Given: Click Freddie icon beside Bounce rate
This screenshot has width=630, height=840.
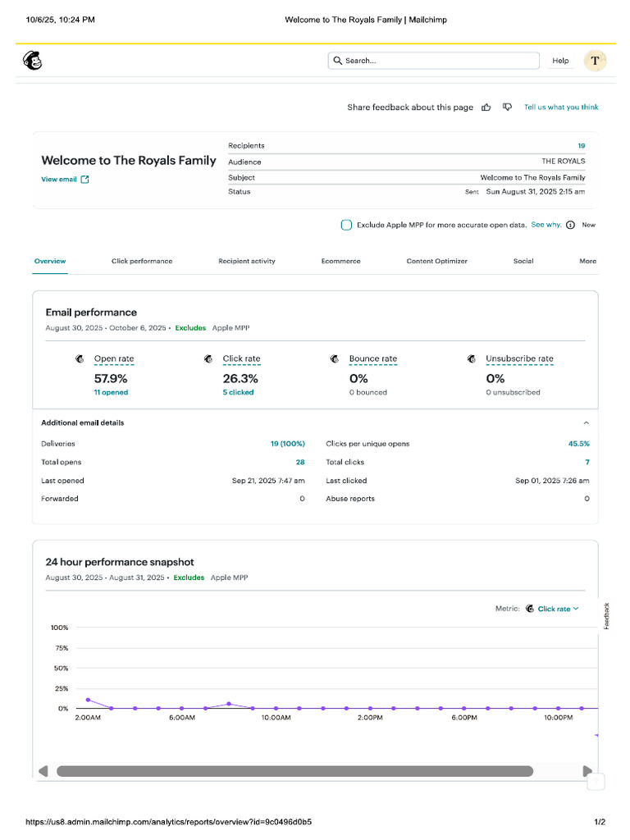Looking at the screenshot, I should [335, 359].
